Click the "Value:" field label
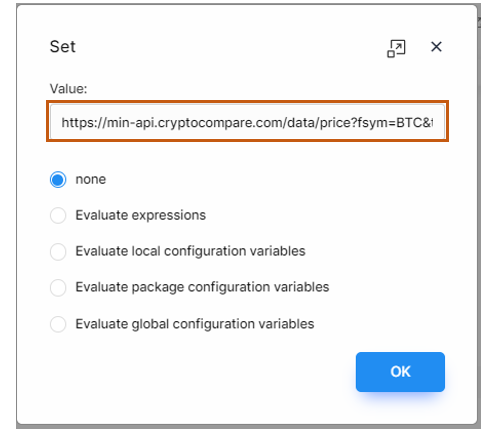This screenshot has height=429, width=503. click(68, 89)
